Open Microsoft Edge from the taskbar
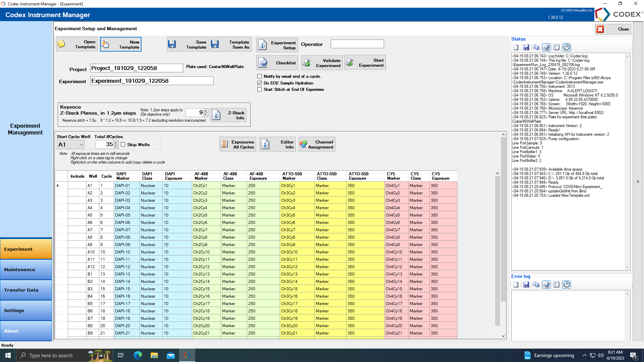This screenshot has height=362, width=644. [138, 355]
